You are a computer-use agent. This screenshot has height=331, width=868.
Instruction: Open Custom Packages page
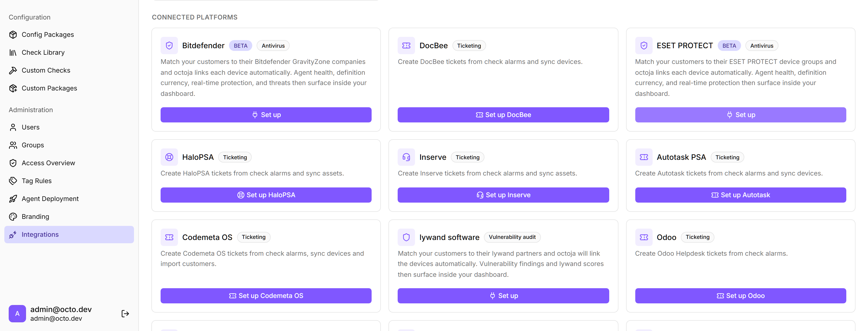coord(69,88)
